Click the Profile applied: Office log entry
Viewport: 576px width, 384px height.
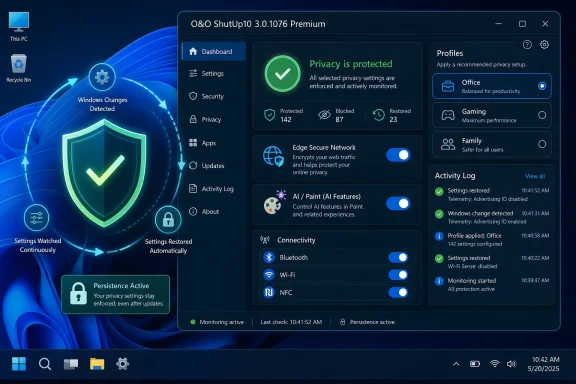492,240
